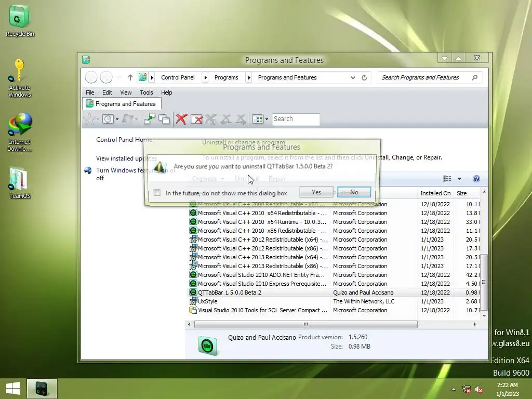Open the File menu

click(90, 92)
